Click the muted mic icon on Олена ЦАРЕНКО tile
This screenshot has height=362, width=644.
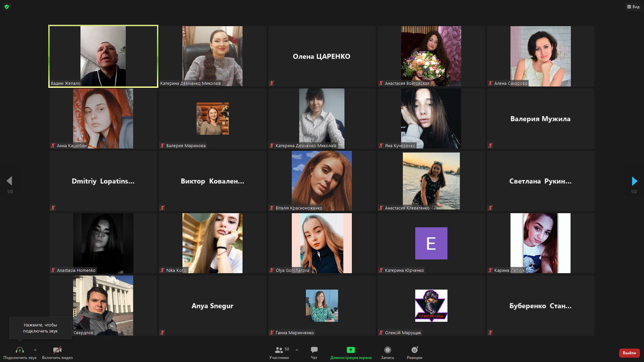click(x=272, y=83)
